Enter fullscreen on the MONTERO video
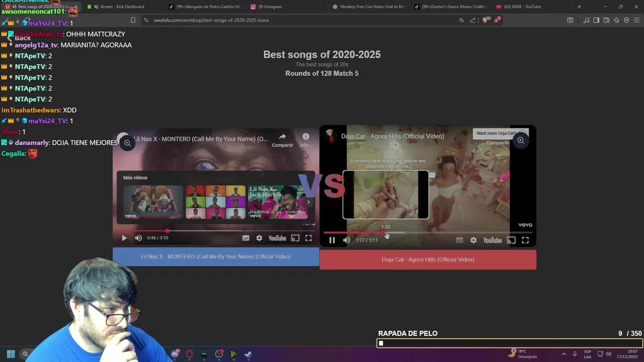 (308, 238)
